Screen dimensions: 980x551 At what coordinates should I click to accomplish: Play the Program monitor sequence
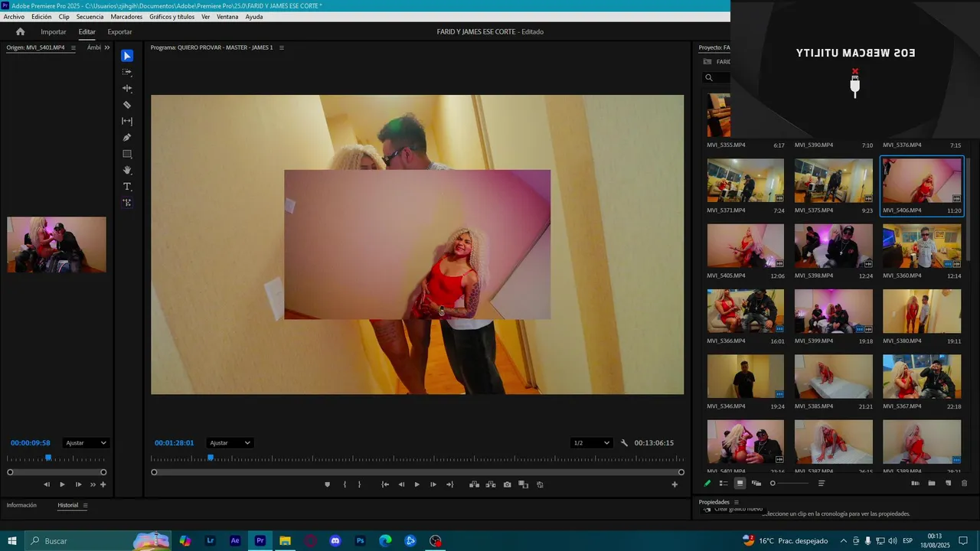pos(417,484)
